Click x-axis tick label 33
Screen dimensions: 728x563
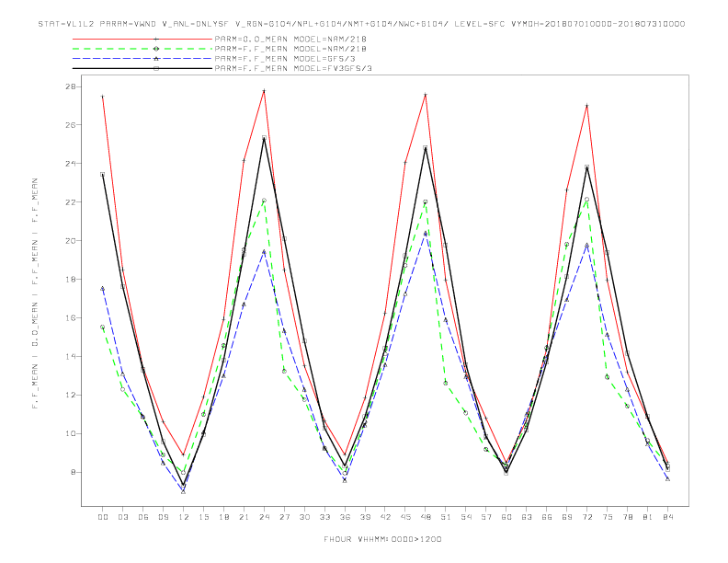click(x=324, y=517)
